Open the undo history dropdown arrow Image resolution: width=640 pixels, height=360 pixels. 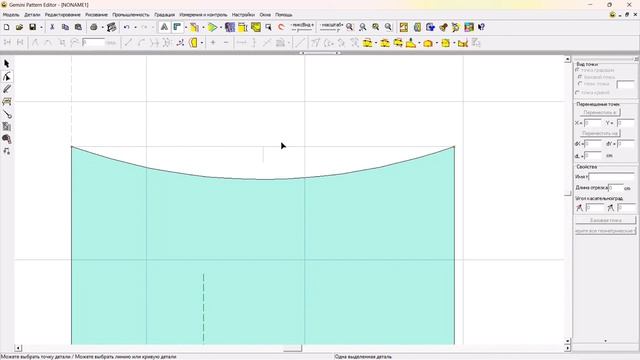coord(136,27)
